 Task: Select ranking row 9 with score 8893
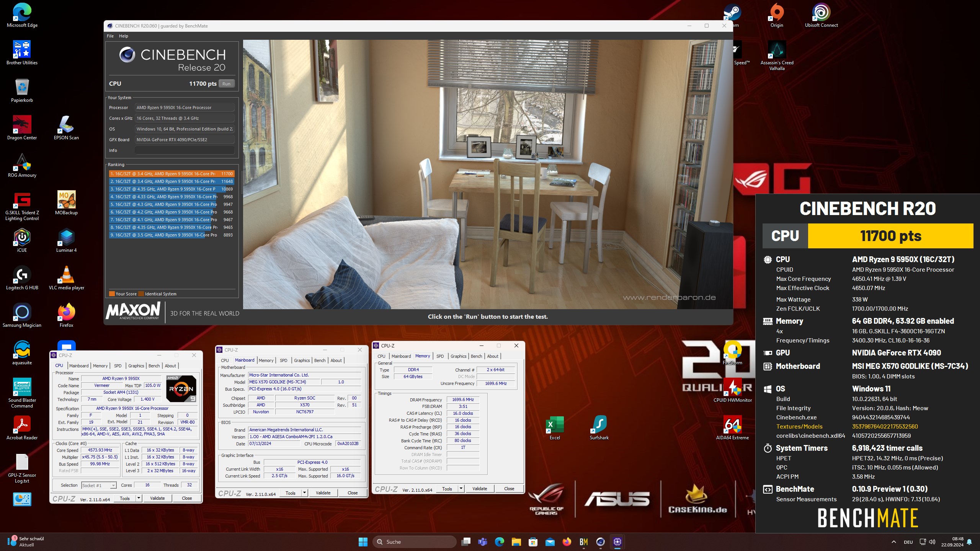[171, 235]
